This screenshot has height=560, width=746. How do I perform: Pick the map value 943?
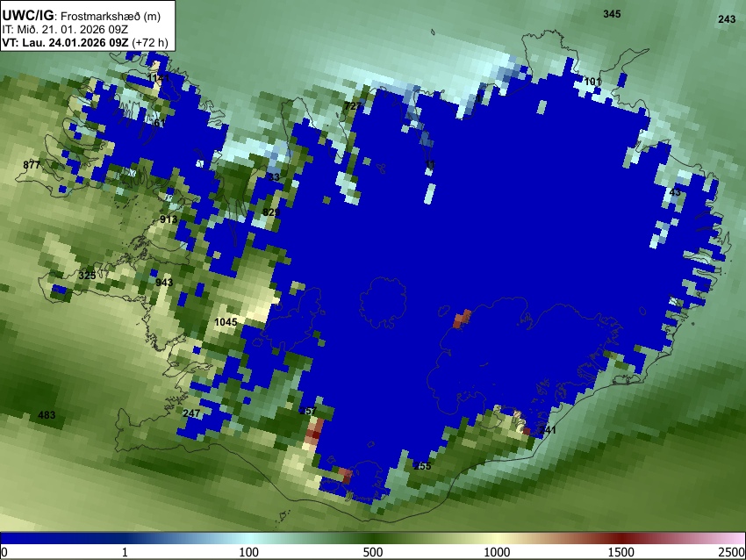[x=164, y=283]
